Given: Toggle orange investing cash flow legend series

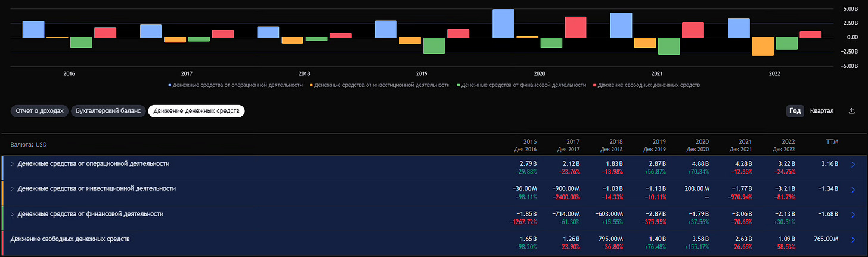Looking at the screenshot, I should pos(380,85).
